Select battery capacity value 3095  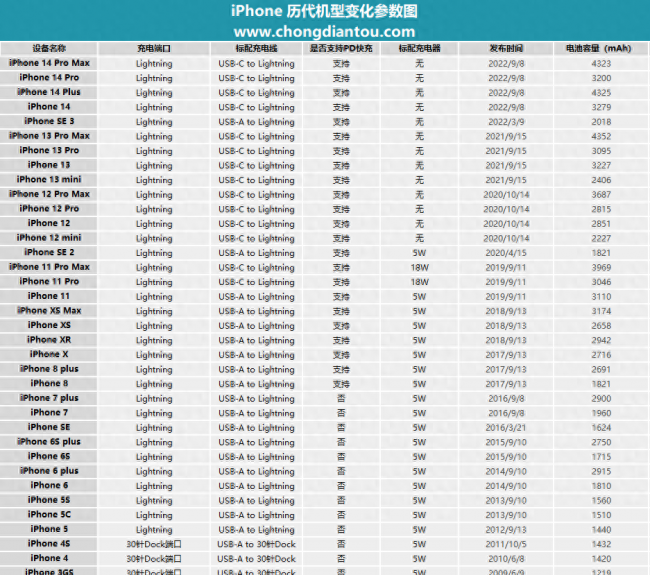point(601,151)
